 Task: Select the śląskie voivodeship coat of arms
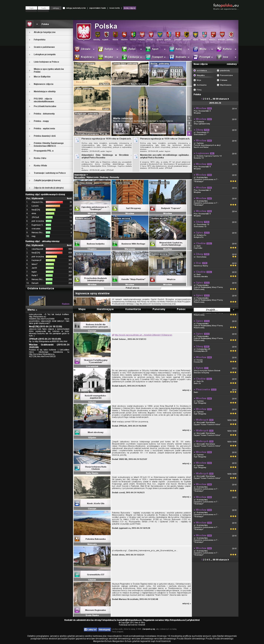(x=195, y=34)
